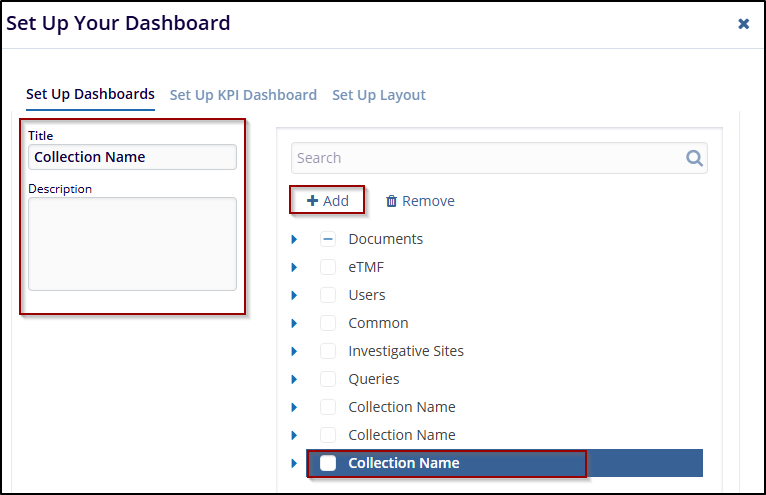This screenshot has height=495, width=766.
Task: Close the Set Up Your Dashboard dialog
Action: (x=743, y=23)
